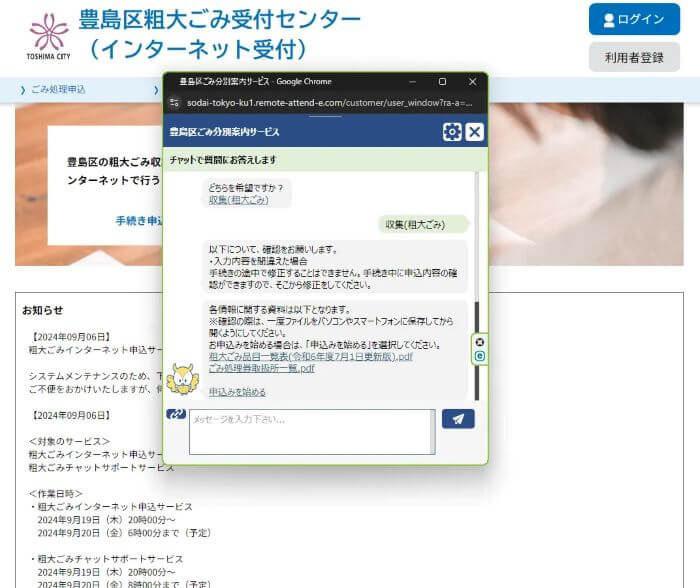This screenshot has height=588, width=700.
Task: Open chat settings gear icon
Action: point(452,132)
